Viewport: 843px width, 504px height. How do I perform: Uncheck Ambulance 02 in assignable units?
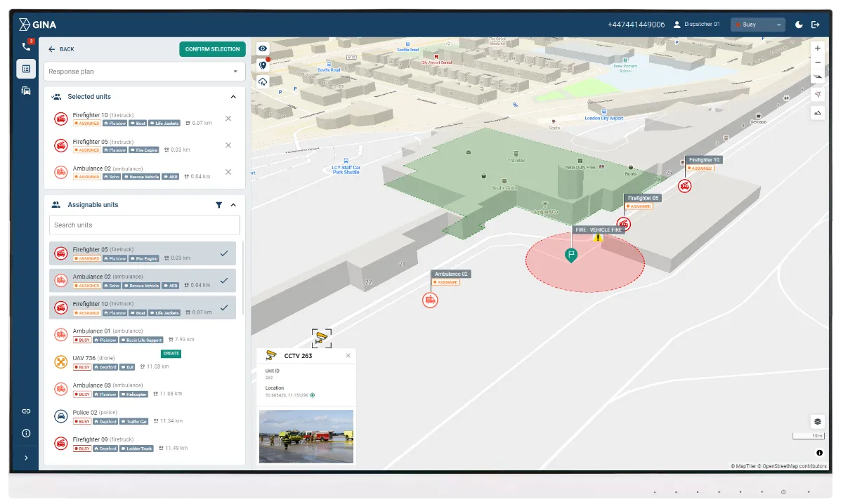223,280
